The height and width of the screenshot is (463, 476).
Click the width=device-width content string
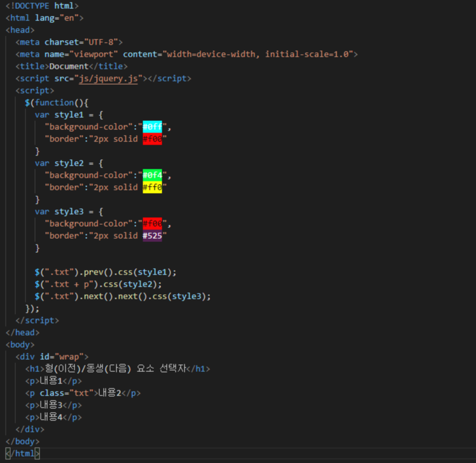(258, 54)
